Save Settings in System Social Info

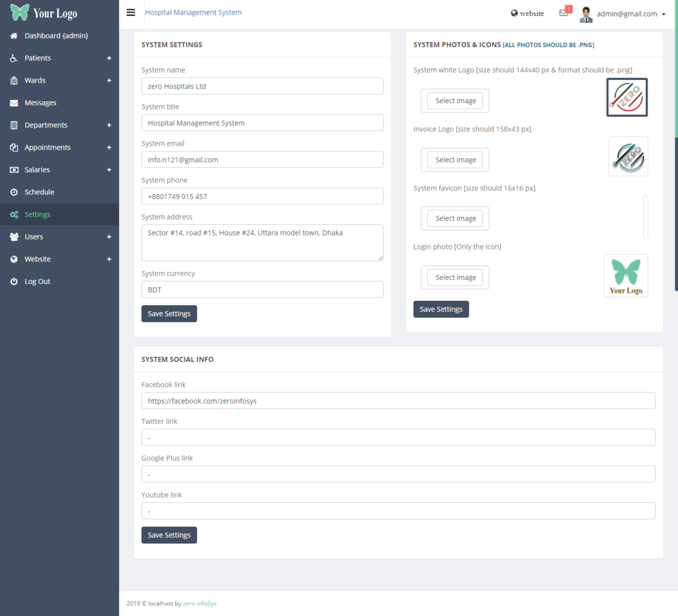tap(169, 535)
